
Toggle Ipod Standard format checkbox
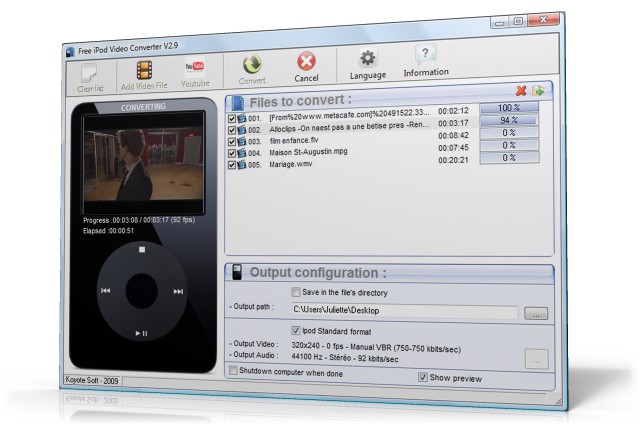(296, 330)
